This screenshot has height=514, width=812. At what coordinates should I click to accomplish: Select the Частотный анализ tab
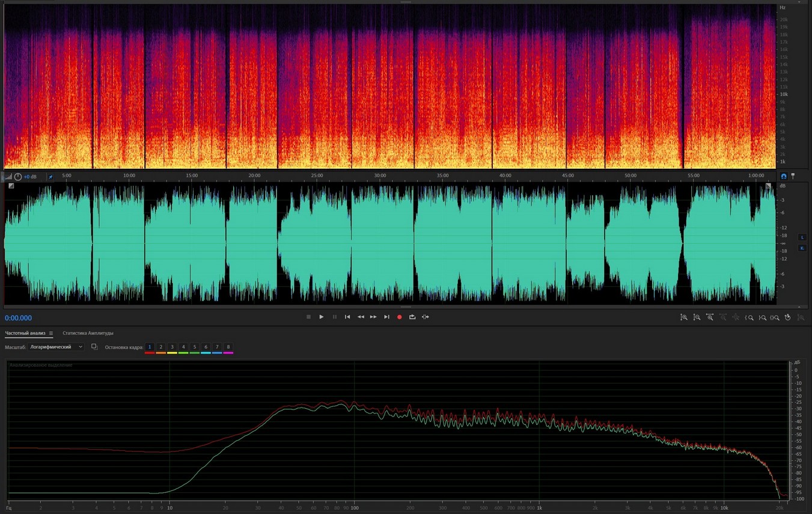[25, 333]
